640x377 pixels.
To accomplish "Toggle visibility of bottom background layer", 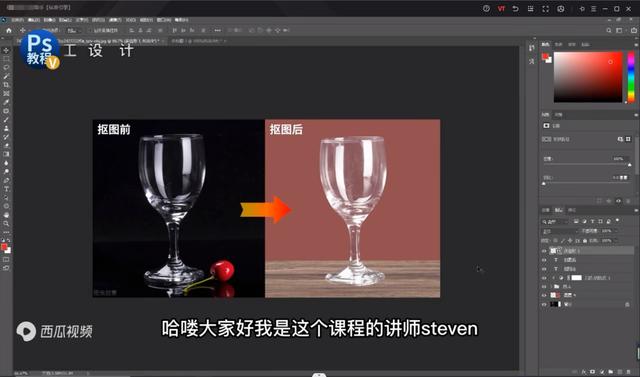I will pyautogui.click(x=544, y=304).
